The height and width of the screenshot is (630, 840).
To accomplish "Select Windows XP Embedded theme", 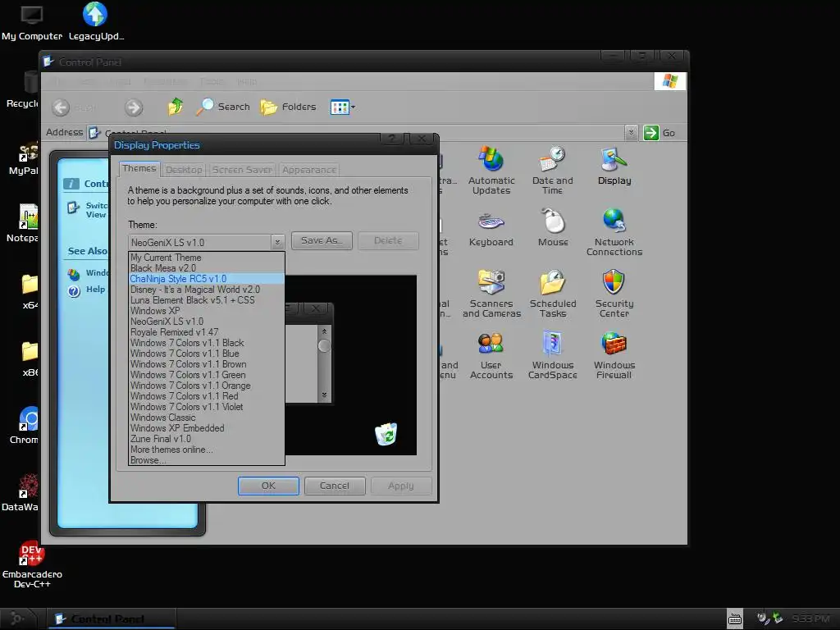I will pyautogui.click(x=206, y=428).
